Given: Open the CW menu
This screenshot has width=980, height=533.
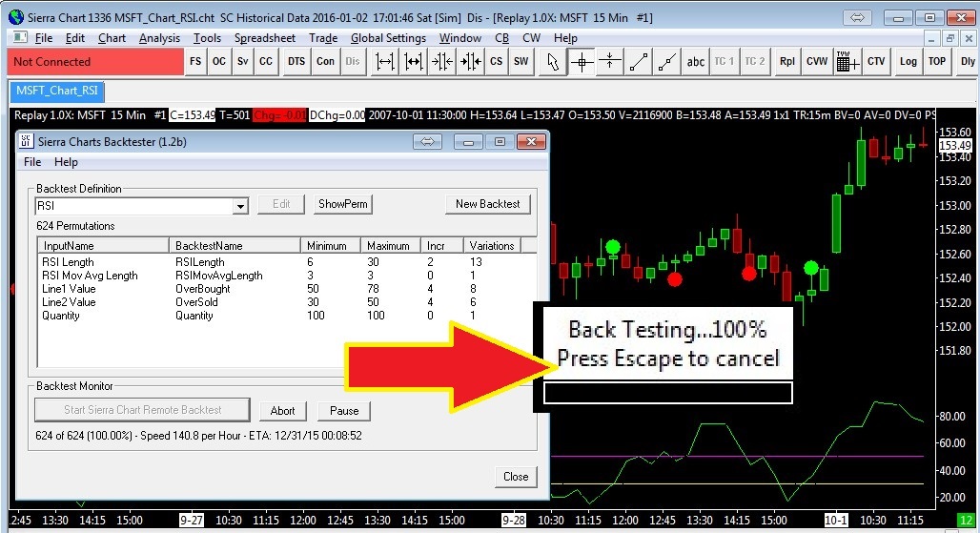Looking at the screenshot, I should pyautogui.click(x=531, y=38).
